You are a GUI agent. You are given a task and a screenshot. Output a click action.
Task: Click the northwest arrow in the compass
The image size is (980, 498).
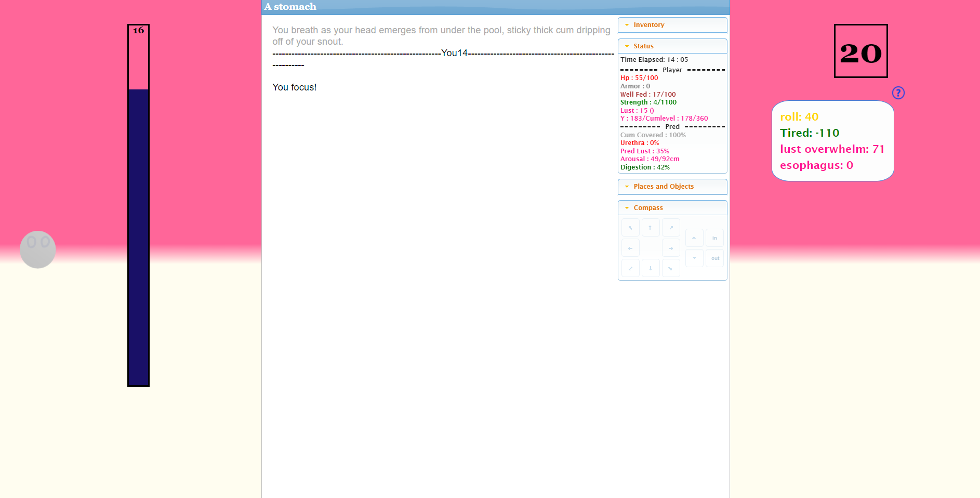pos(630,228)
